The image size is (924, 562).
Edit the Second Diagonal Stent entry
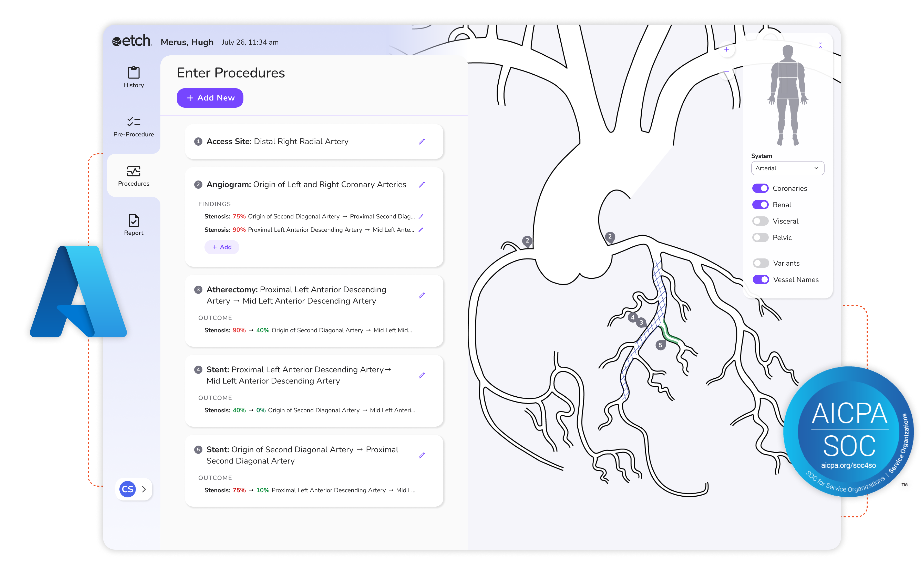(422, 455)
